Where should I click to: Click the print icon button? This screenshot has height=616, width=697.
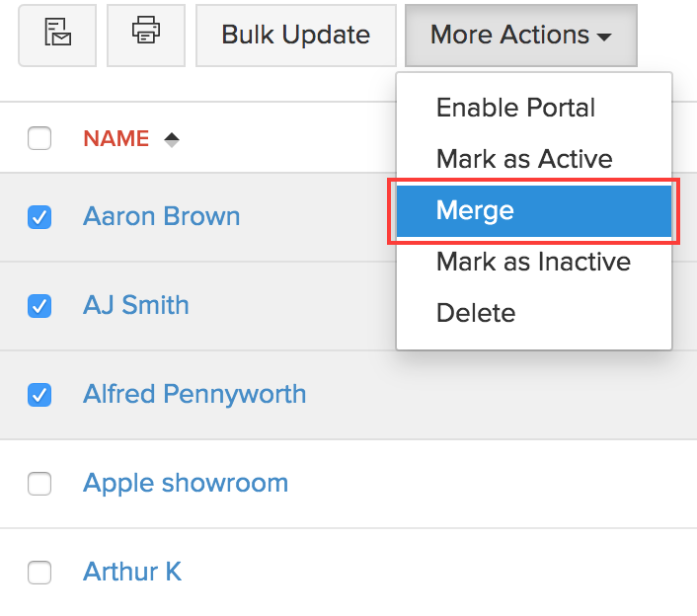tap(146, 35)
